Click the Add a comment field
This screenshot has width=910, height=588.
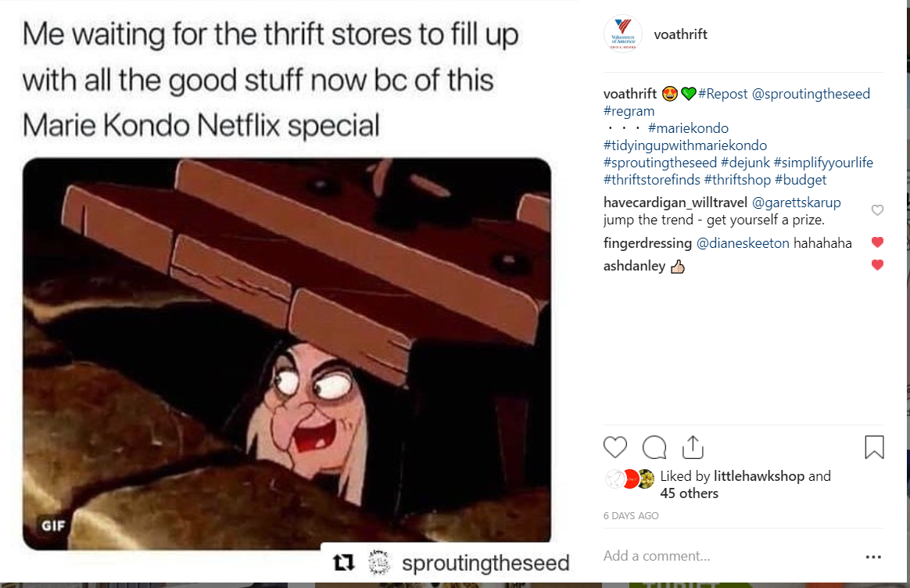pos(731,556)
